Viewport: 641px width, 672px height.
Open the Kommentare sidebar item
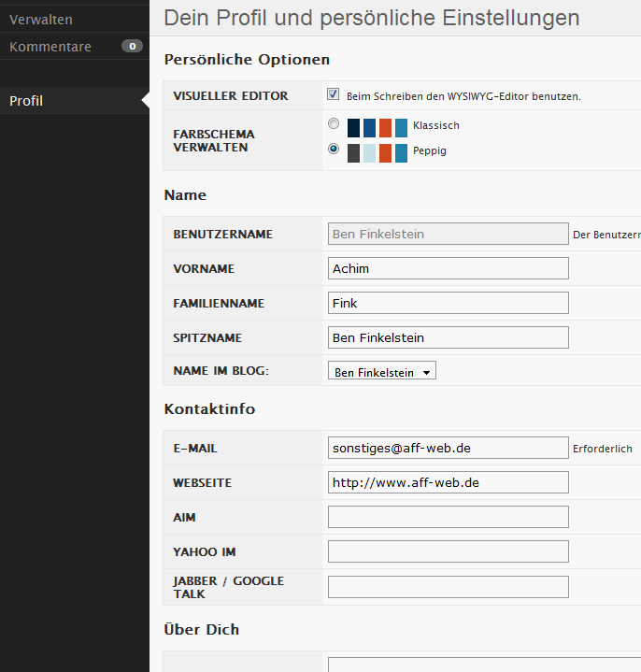coord(50,46)
